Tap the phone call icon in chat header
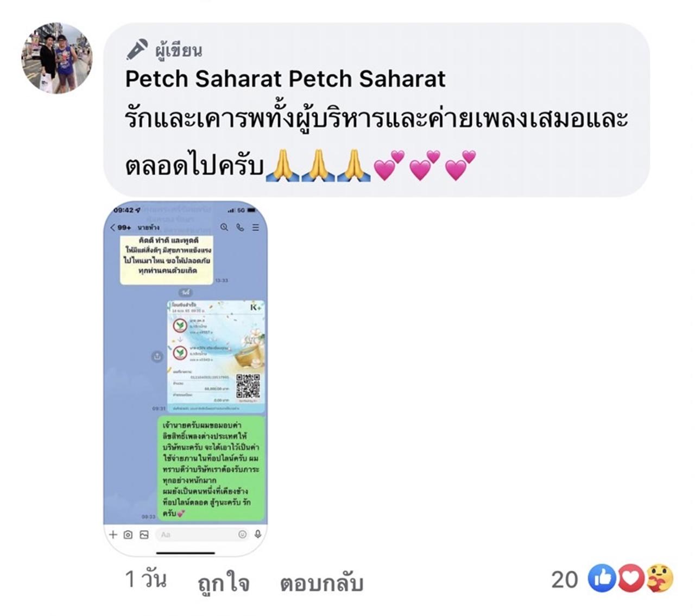 240,228
